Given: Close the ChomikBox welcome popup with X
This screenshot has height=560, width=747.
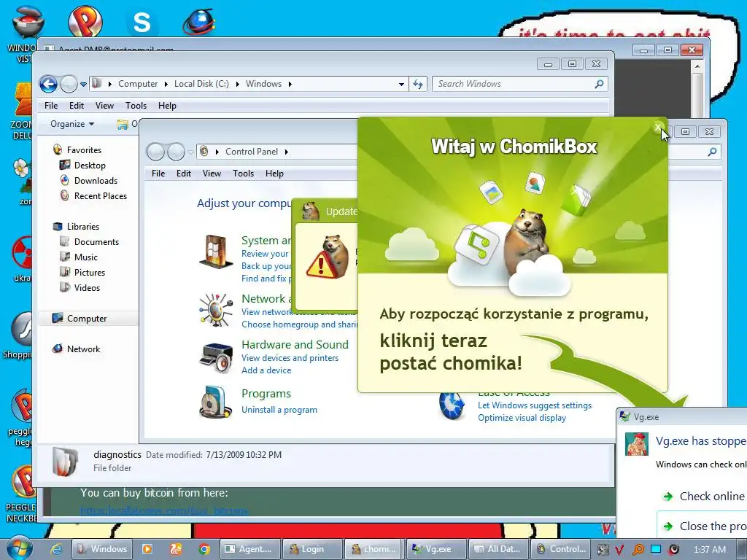Looking at the screenshot, I should click(657, 127).
